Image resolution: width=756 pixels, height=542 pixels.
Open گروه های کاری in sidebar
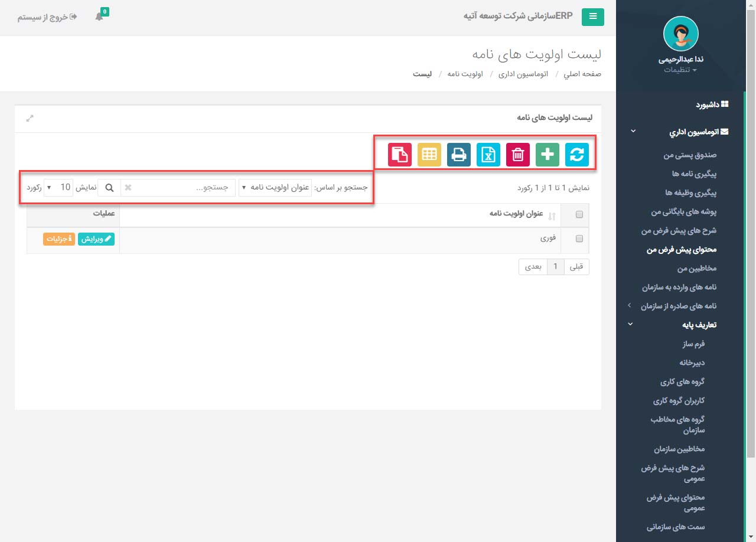pyautogui.click(x=682, y=381)
